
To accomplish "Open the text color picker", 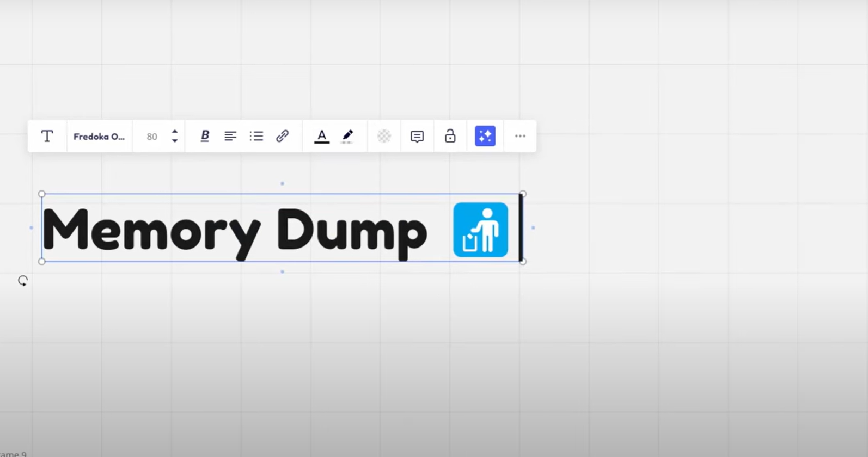I will pos(322,136).
